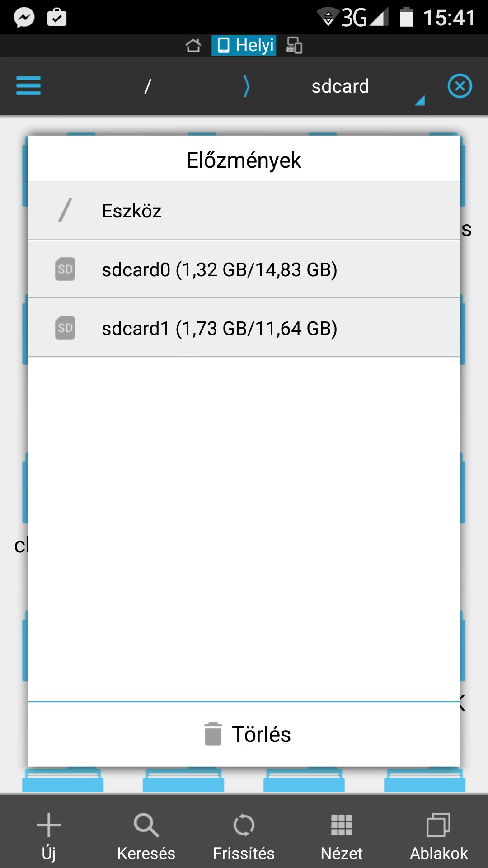Viewport: 488px width, 868px height.
Task: Tap the Új plus icon
Action: pyautogui.click(x=49, y=825)
